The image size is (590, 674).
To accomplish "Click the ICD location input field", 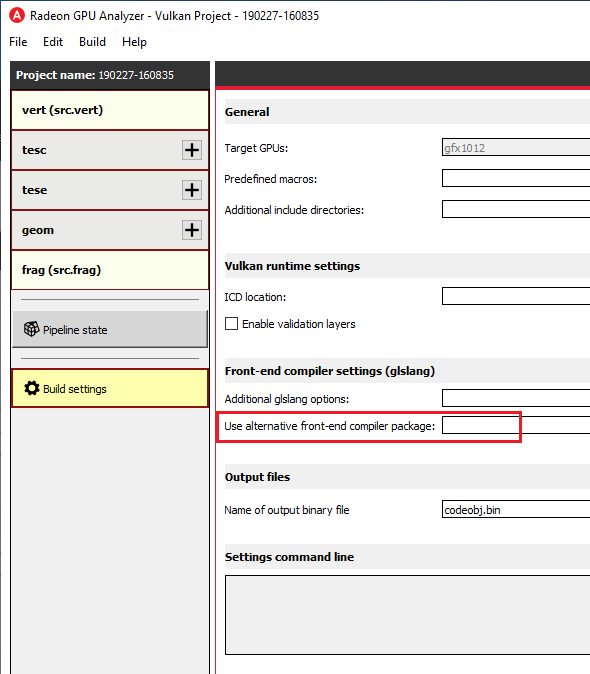I will (516, 296).
